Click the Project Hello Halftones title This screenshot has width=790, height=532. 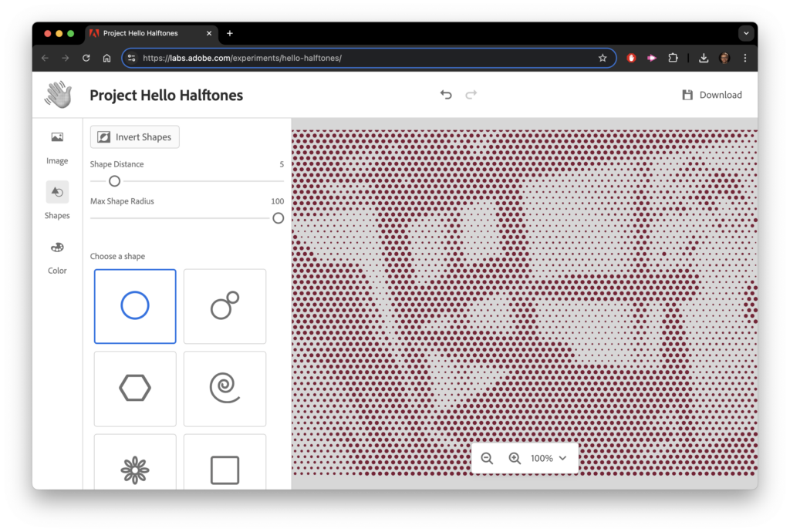pyautogui.click(x=167, y=95)
